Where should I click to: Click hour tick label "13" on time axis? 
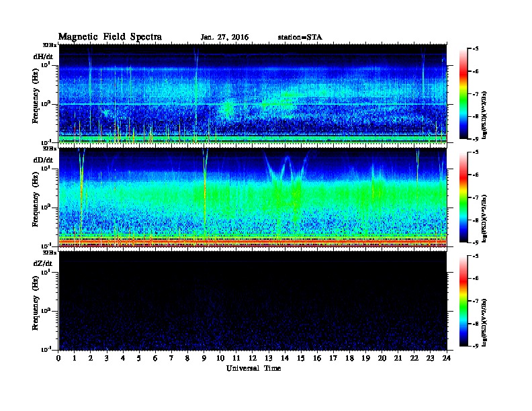tap(269, 359)
